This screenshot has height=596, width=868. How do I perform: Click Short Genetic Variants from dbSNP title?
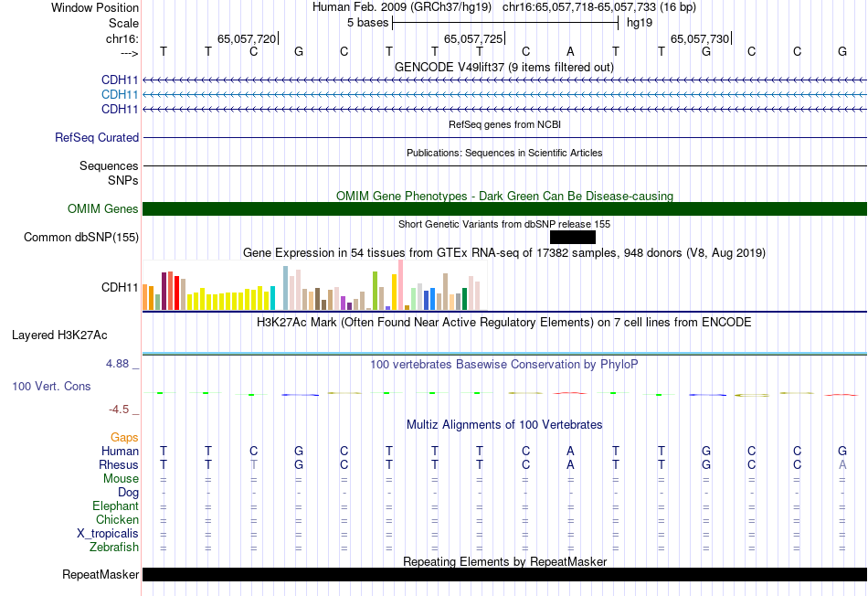[x=504, y=224]
